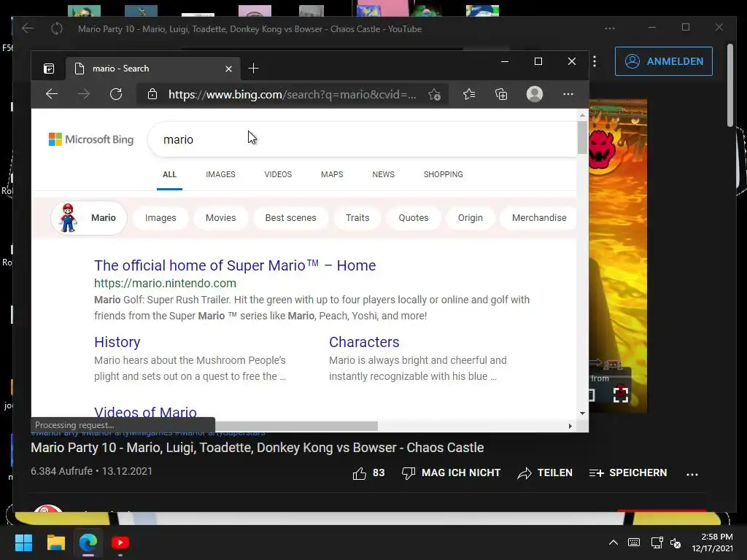Switch to the VIDEOS search tab
This screenshot has width=747, height=560.
(x=278, y=174)
